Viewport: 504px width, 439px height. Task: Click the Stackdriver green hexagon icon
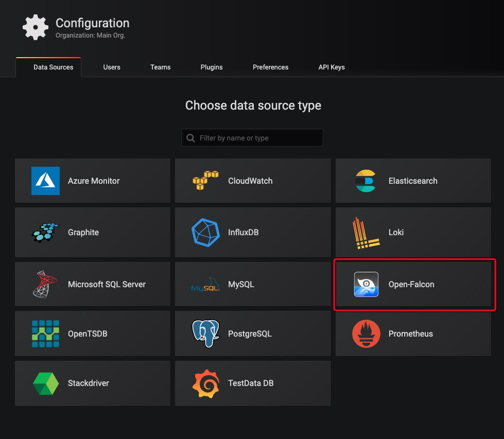pyautogui.click(x=46, y=383)
